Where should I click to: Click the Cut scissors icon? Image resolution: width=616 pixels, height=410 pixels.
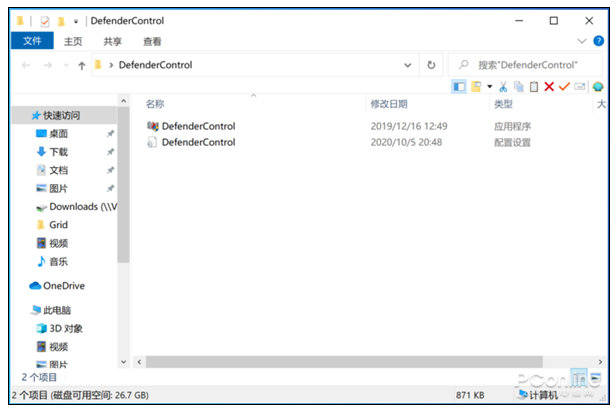pos(503,86)
